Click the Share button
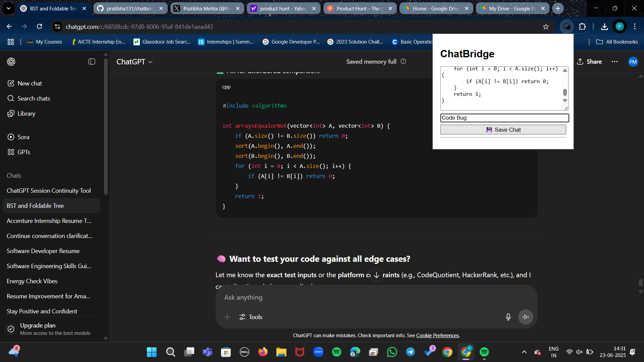The width and height of the screenshot is (644, 362). point(589,62)
